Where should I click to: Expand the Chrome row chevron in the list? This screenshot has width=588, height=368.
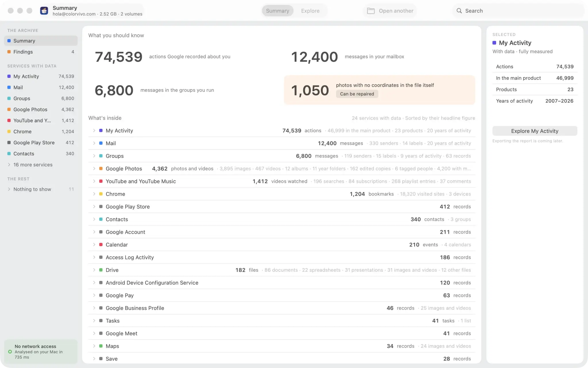tap(94, 194)
